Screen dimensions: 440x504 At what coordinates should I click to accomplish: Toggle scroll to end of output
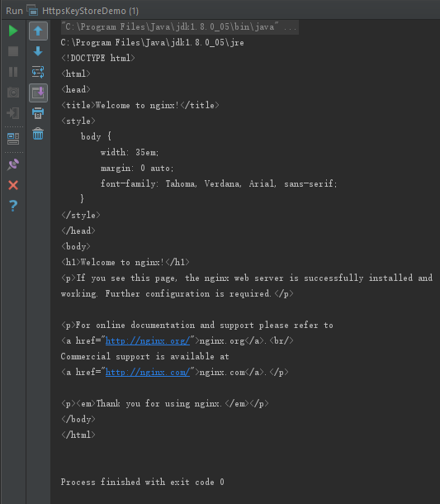(38, 93)
